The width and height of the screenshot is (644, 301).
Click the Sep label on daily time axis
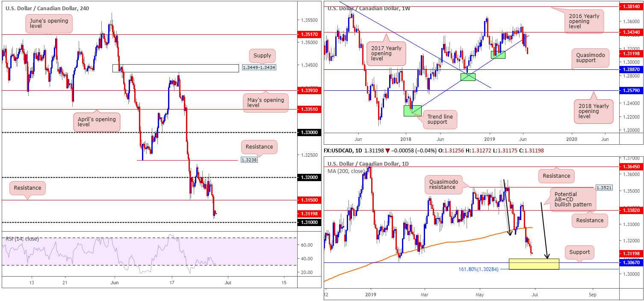592,295
